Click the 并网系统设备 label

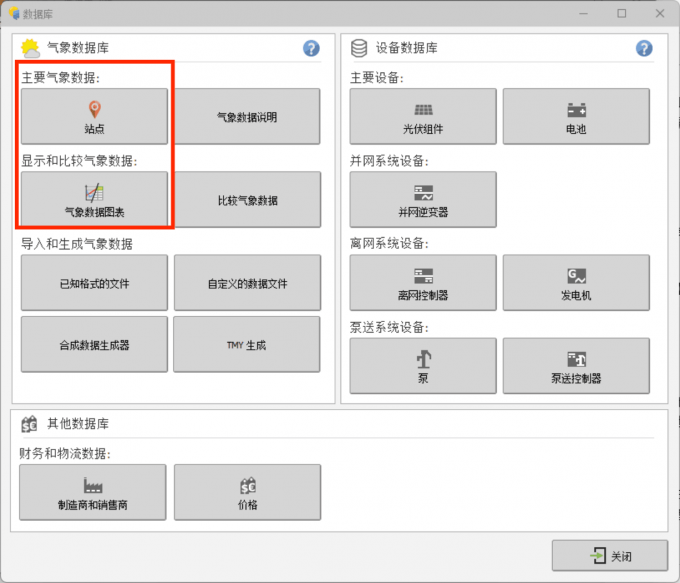389,161
